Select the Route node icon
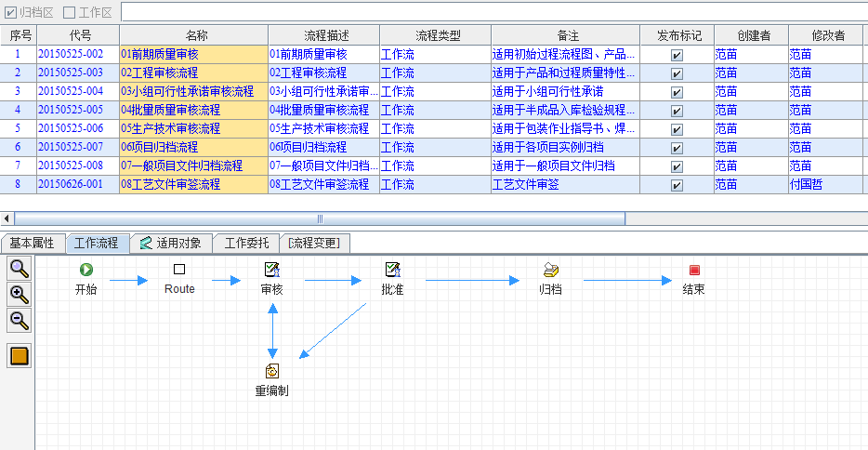This screenshot has height=450, width=868. point(179,270)
